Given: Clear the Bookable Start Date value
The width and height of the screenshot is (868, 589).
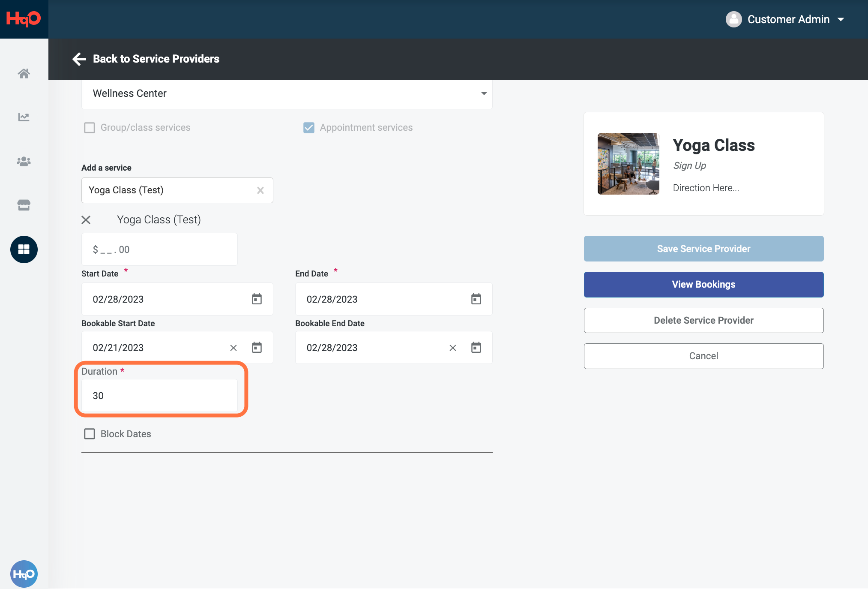Looking at the screenshot, I should [233, 348].
